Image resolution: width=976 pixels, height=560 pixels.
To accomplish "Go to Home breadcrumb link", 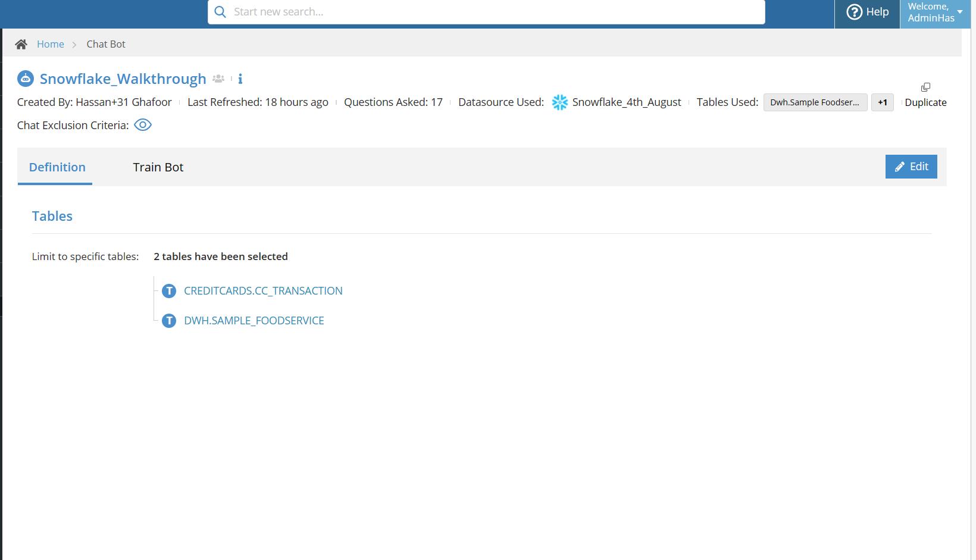I will pyautogui.click(x=51, y=44).
